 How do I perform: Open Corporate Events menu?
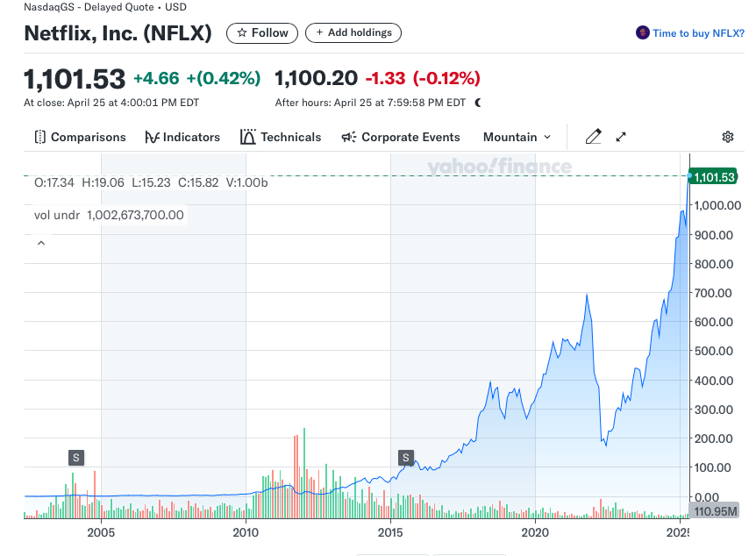tap(401, 138)
